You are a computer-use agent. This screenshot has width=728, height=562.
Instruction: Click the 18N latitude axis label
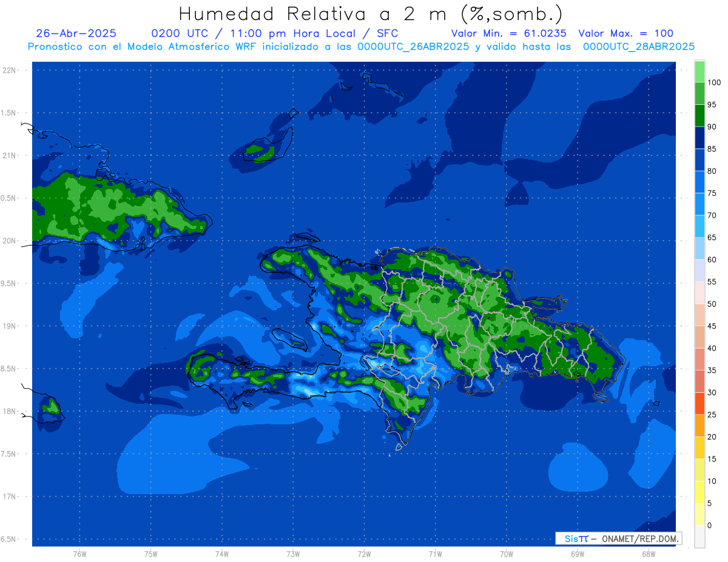10,411
